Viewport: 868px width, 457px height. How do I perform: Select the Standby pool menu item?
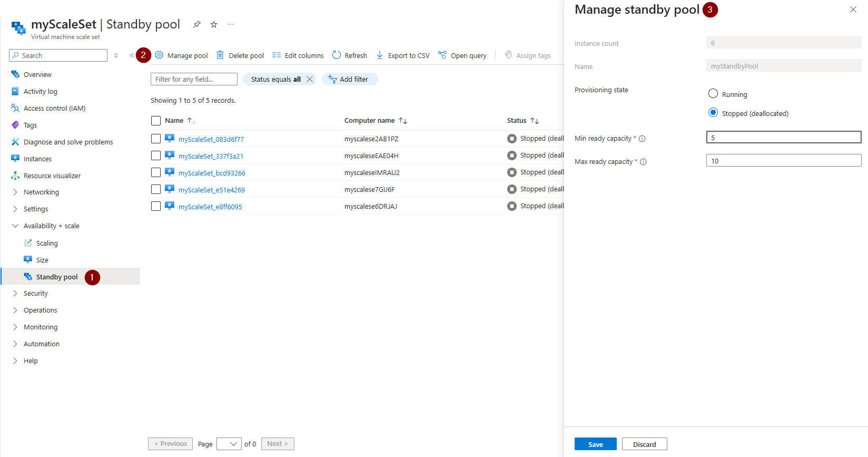tap(70, 277)
